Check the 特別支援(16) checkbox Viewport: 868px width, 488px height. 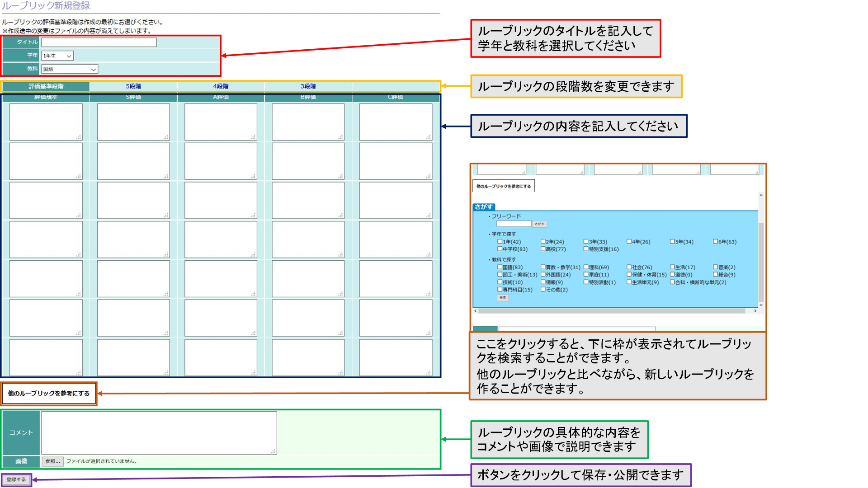tap(586, 249)
